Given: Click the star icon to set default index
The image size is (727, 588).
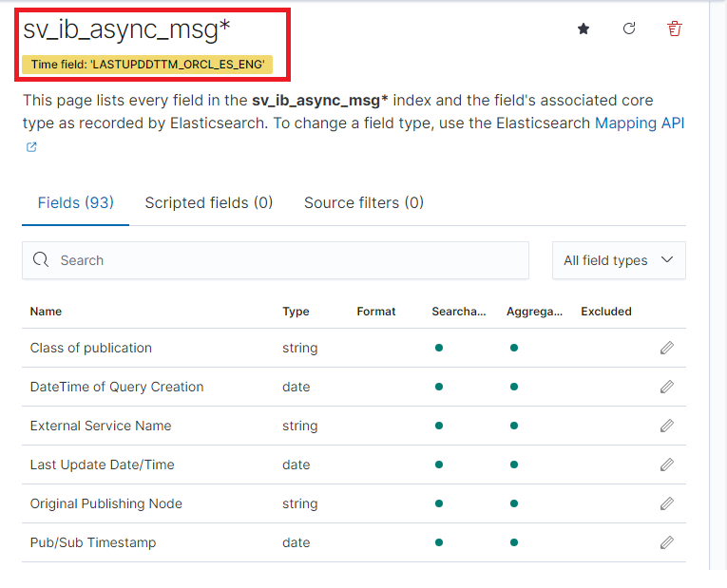Looking at the screenshot, I should [584, 29].
